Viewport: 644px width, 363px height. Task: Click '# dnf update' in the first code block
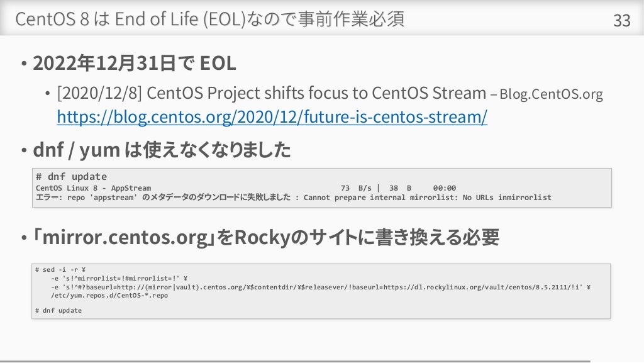[x=71, y=177]
